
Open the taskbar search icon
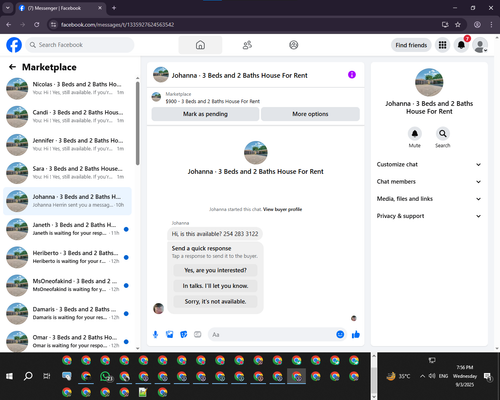point(28,376)
